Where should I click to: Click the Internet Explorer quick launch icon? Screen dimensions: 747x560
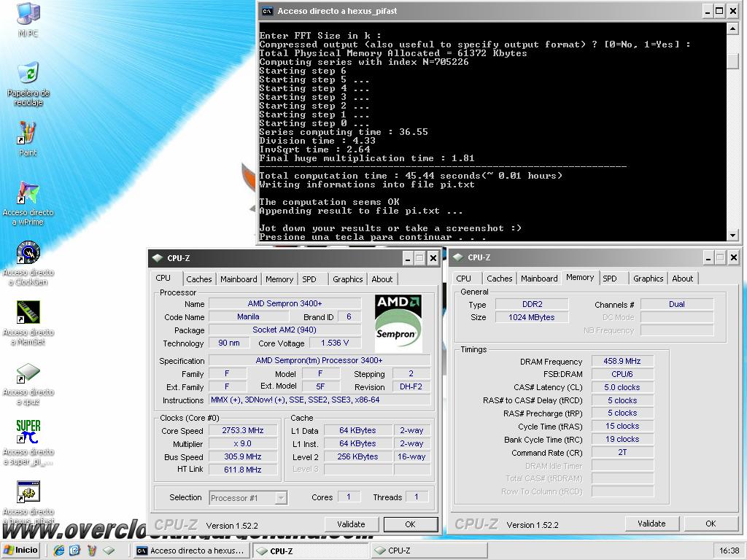pos(58,551)
